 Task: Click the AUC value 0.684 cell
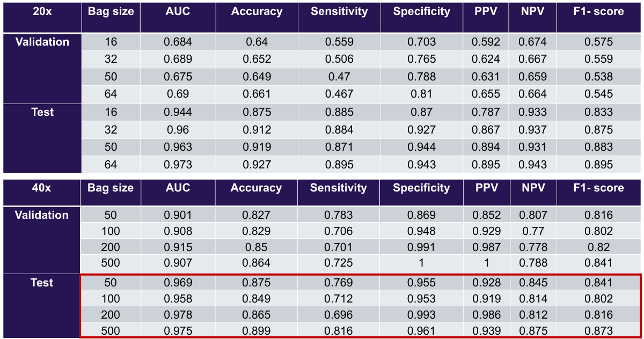[178, 42]
